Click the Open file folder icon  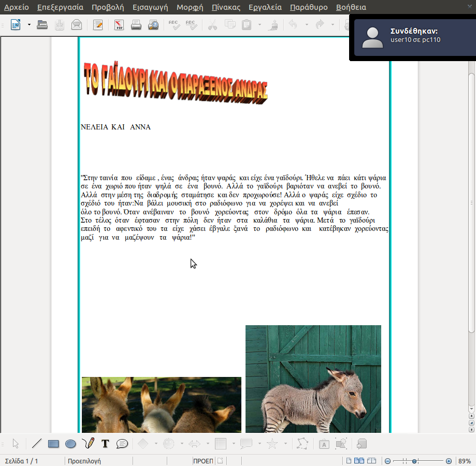42,24
